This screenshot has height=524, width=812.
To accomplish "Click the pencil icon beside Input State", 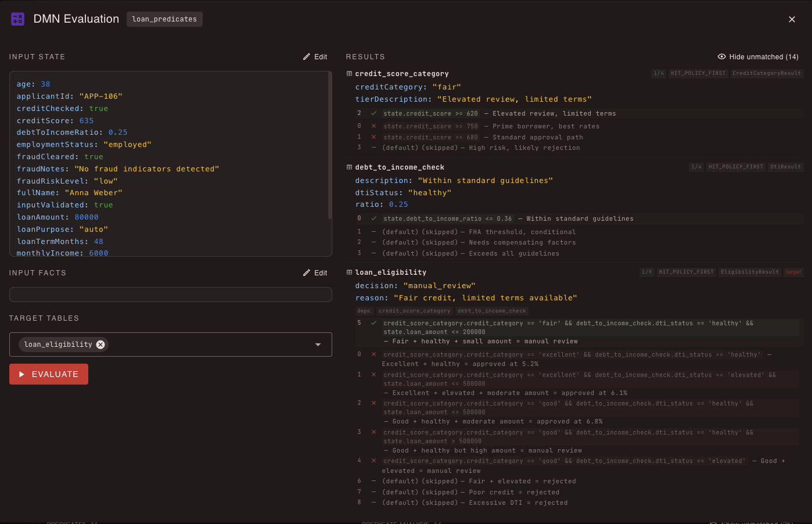I will [x=307, y=57].
